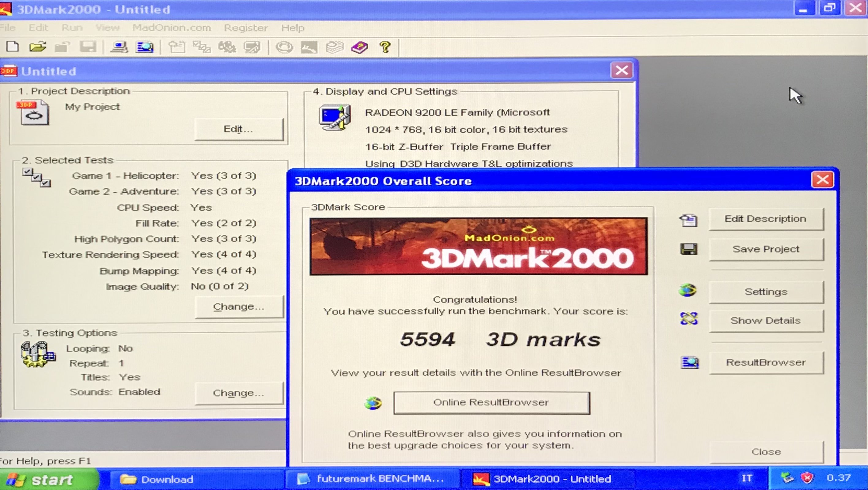Click the Open project folder icon
The width and height of the screenshot is (868, 490).
coord(37,47)
